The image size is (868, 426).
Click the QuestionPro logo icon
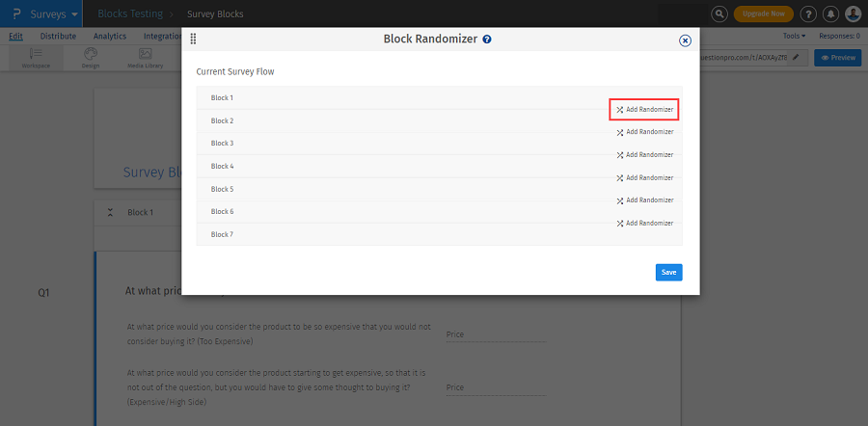point(16,13)
